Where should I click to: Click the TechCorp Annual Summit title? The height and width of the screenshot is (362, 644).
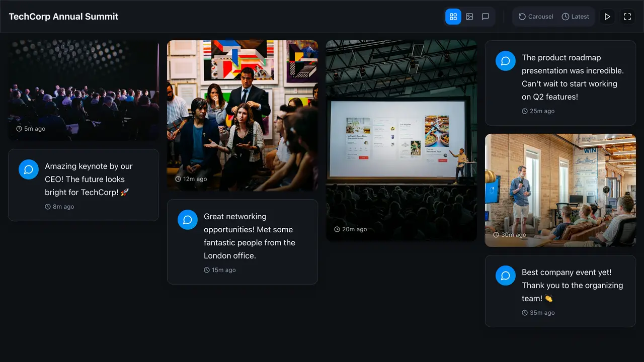tap(63, 17)
